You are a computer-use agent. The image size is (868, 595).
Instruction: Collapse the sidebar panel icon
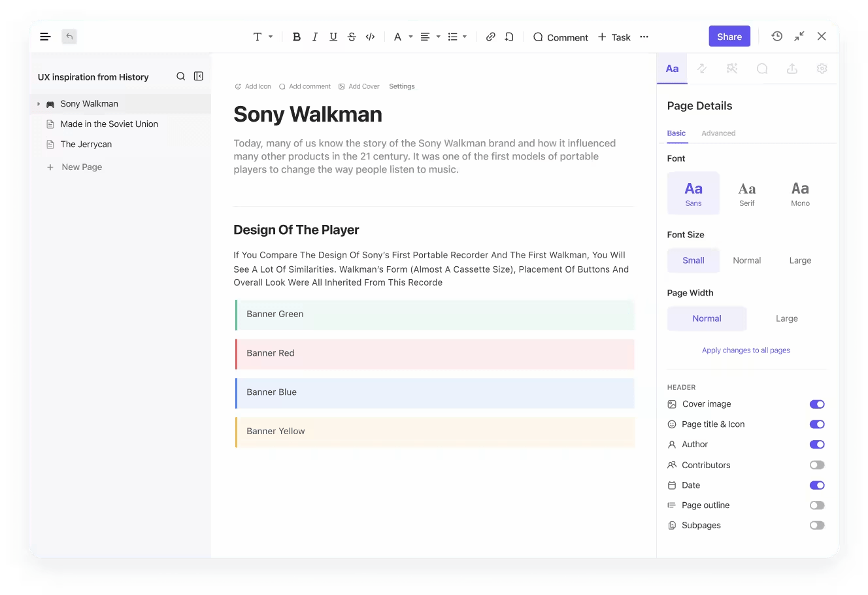199,76
